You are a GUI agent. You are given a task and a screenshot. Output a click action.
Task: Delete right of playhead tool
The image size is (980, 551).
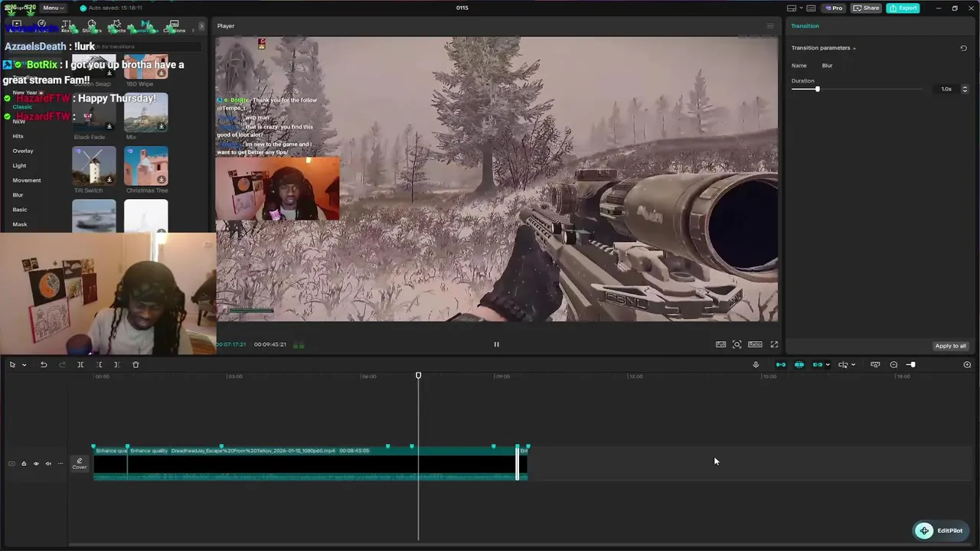point(116,364)
